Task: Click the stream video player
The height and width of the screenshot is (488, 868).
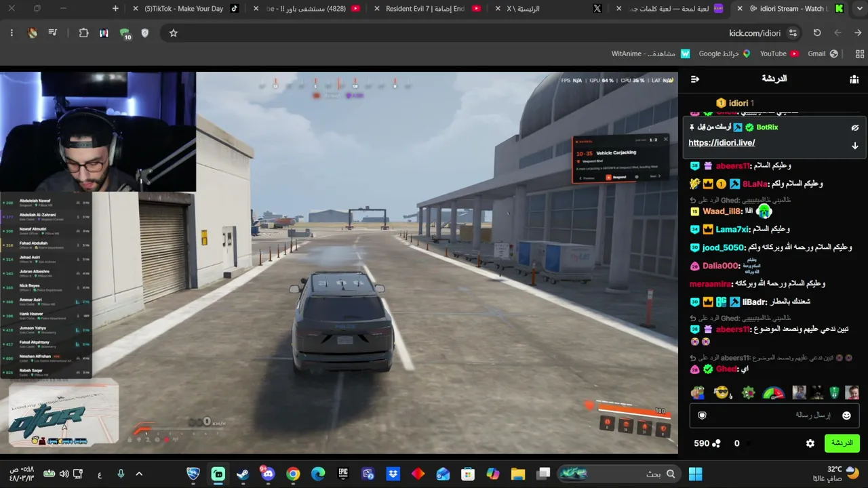Action: point(339,263)
